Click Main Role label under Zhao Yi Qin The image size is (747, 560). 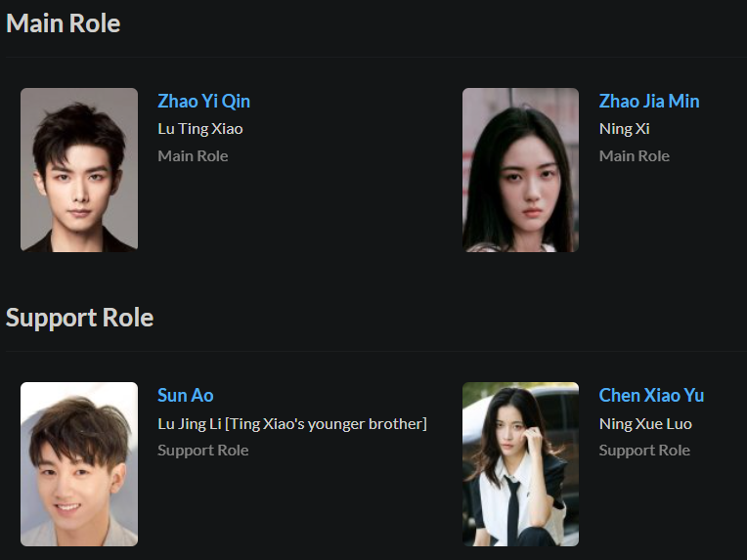(x=193, y=156)
